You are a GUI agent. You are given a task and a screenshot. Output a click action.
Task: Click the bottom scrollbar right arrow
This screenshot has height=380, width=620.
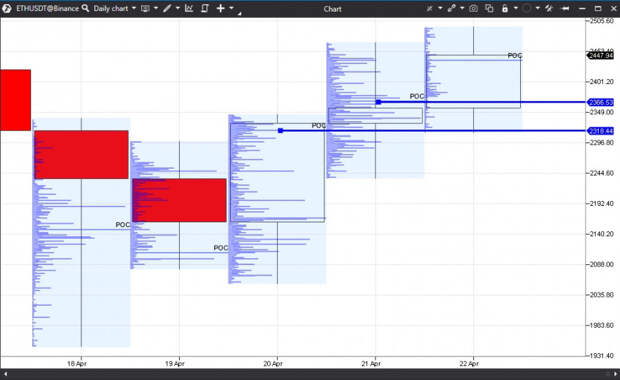[x=615, y=374]
